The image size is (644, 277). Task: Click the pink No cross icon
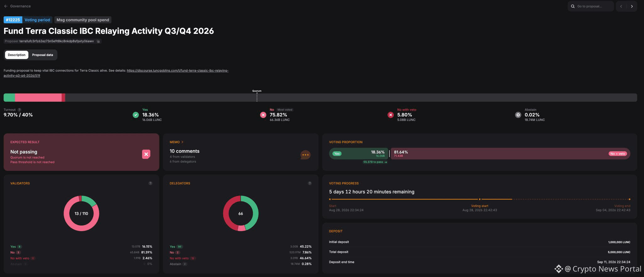coord(263,115)
